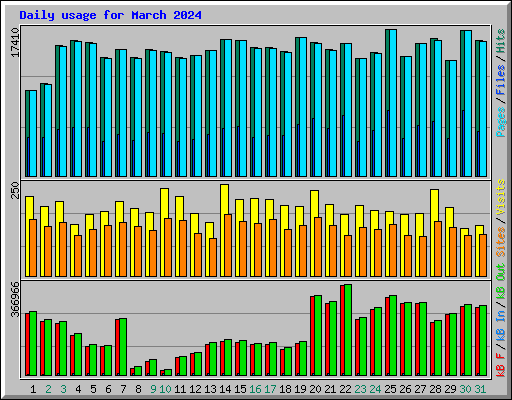Click the Files legend label

click(501, 80)
